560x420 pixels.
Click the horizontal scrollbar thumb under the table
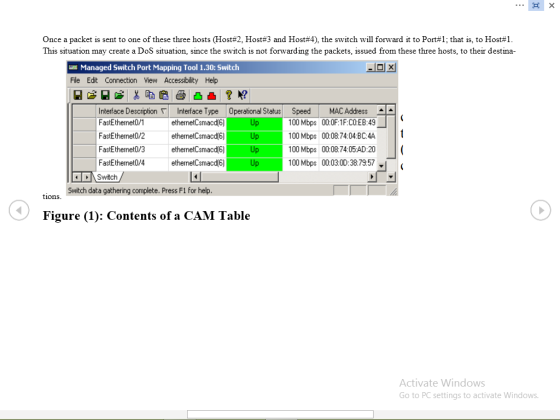(x=239, y=177)
